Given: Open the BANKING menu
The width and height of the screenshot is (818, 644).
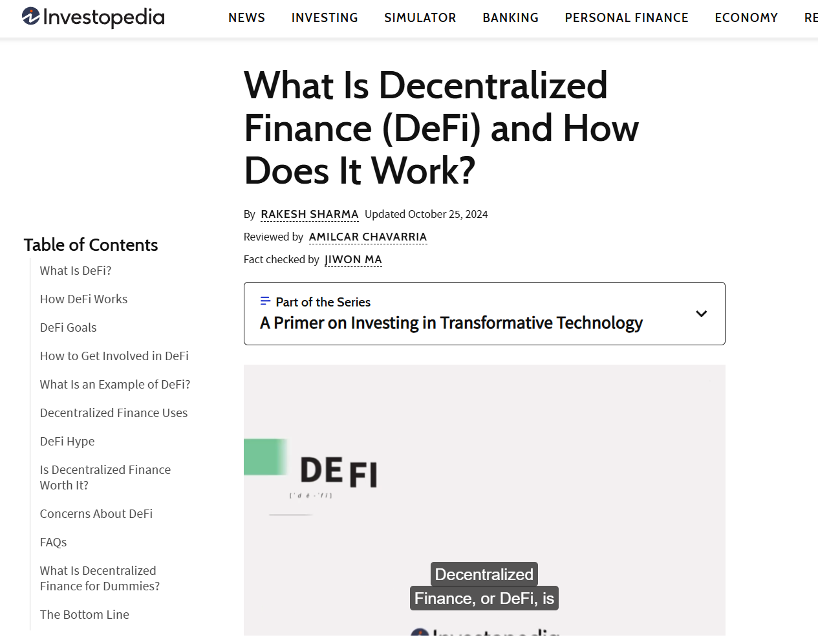Looking at the screenshot, I should click(510, 18).
